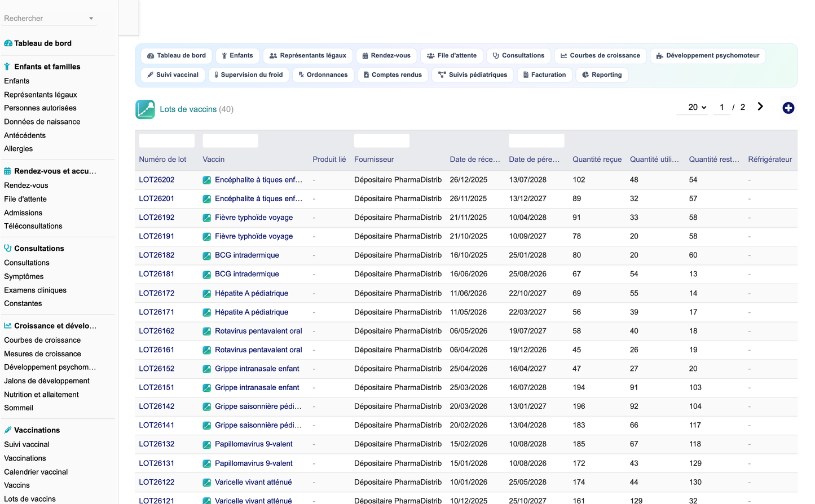
Task: Click the vaccine icon in row LOT26161
Action: pos(207,350)
